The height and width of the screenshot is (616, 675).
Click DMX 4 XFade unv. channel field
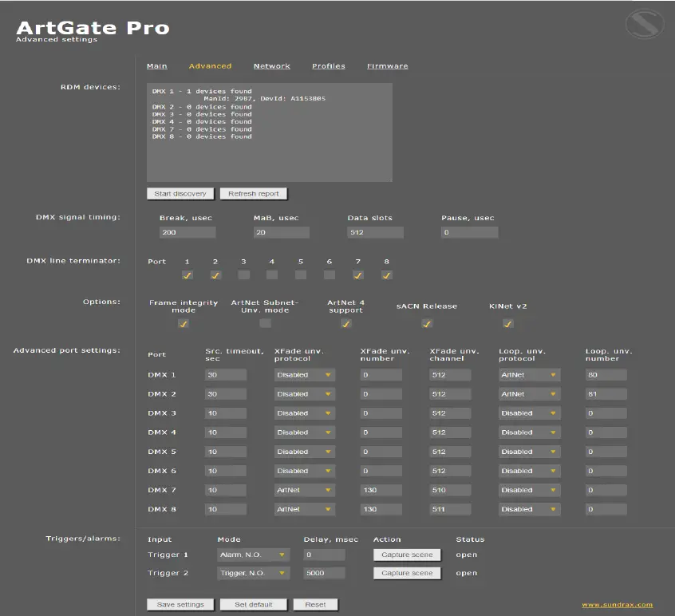450,432
